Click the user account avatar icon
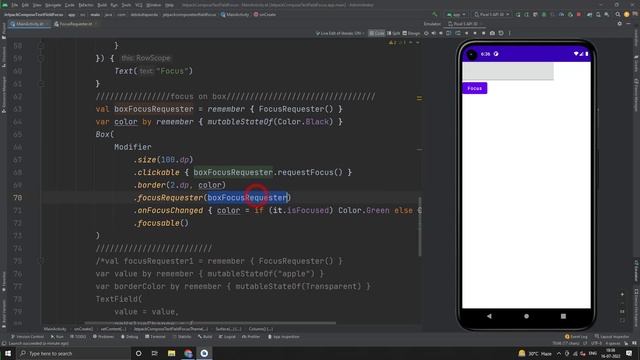The image size is (640, 360). point(627,14)
